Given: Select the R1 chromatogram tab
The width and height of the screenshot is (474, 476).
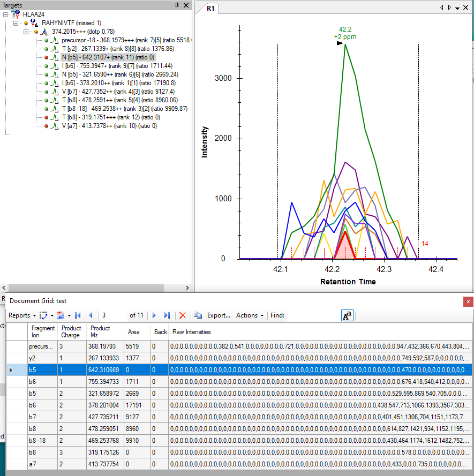Looking at the screenshot, I should 210,9.
